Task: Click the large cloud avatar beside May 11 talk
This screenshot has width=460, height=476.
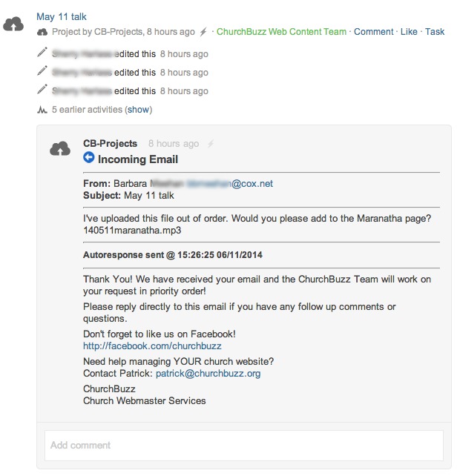Action: 13,25
